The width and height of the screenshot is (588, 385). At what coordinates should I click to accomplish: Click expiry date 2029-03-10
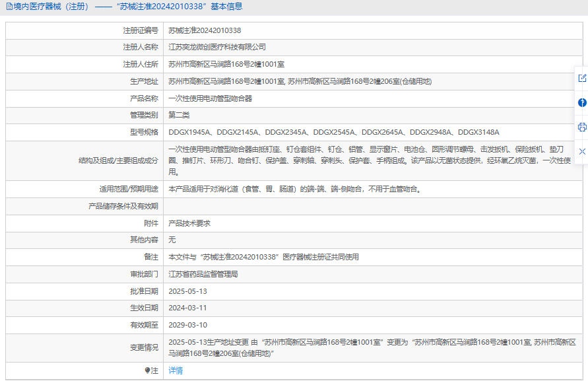coord(187,326)
